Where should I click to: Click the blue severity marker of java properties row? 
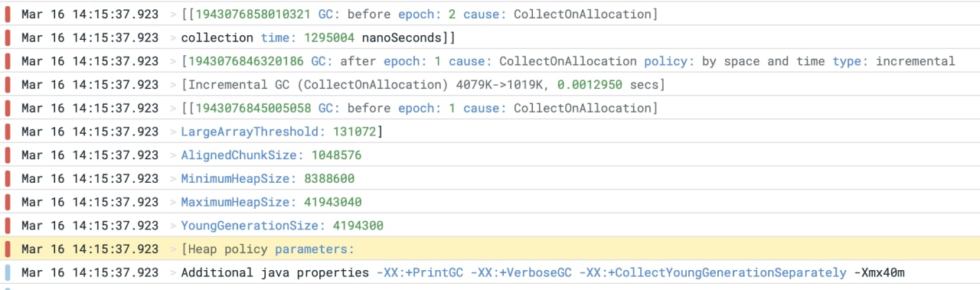point(8,272)
